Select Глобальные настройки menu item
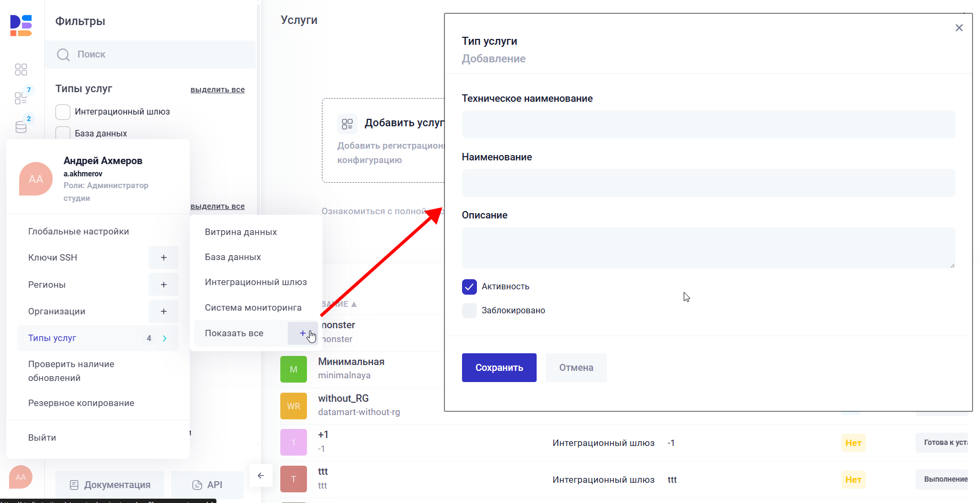 coord(78,231)
